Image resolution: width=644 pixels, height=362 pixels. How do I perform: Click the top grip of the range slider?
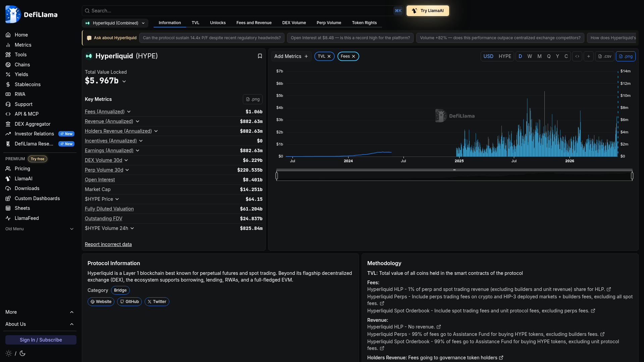(454, 170)
